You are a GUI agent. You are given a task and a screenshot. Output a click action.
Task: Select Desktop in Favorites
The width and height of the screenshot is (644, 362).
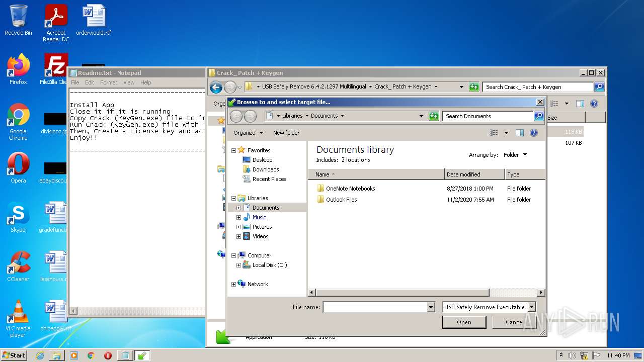click(262, 160)
